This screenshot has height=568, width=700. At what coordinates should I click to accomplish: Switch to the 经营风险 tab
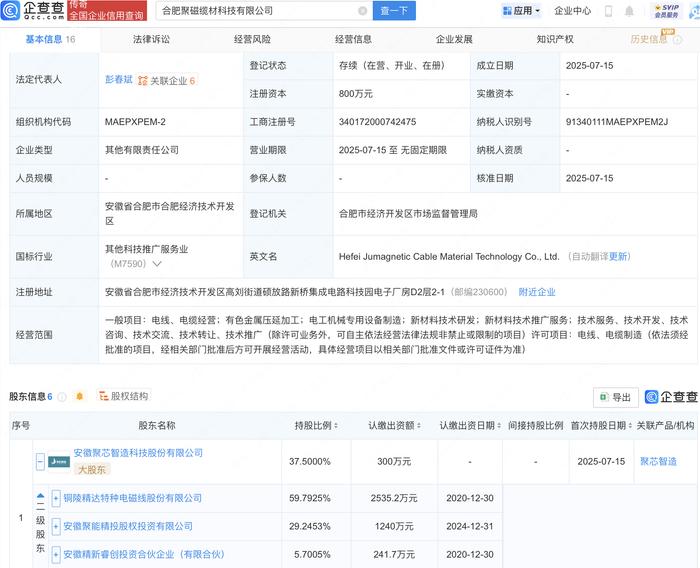252,39
